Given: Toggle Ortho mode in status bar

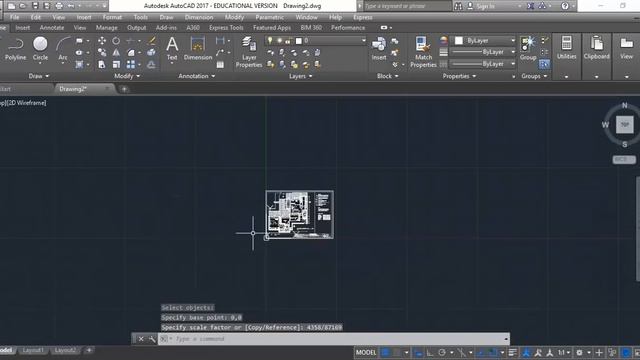Looking at the screenshot, I should 430,352.
